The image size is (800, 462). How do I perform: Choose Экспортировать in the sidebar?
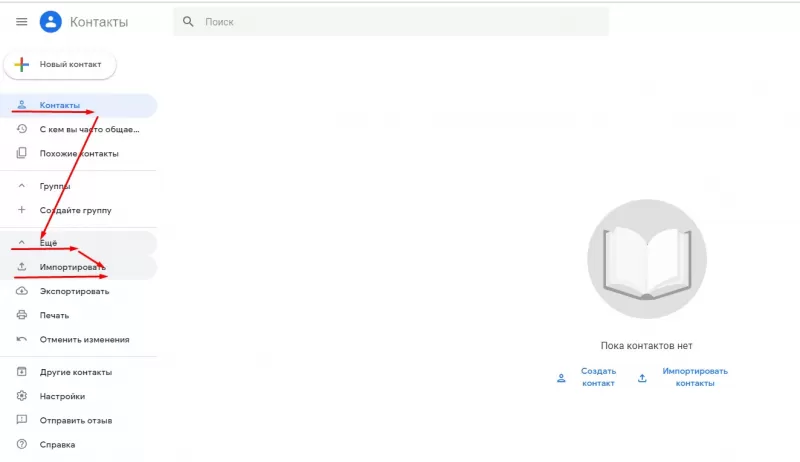tap(79, 291)
